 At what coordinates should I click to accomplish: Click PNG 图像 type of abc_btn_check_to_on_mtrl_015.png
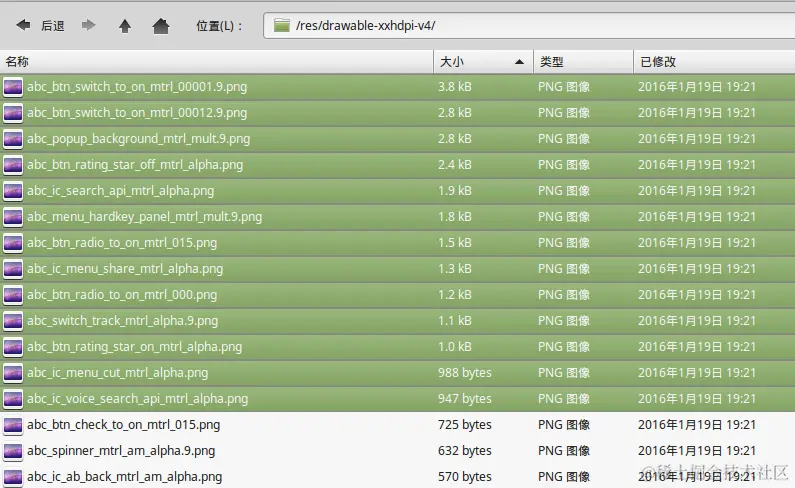pos(564,425)
